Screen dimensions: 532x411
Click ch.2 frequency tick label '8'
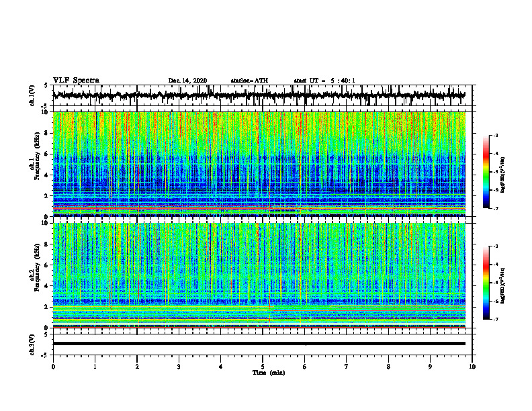[47, 244]
